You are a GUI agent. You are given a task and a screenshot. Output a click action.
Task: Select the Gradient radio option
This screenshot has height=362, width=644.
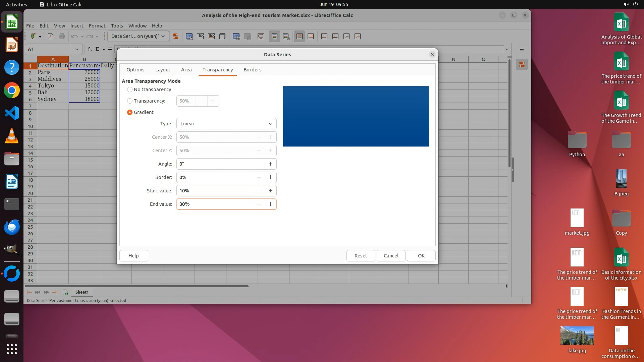point(130,112)
